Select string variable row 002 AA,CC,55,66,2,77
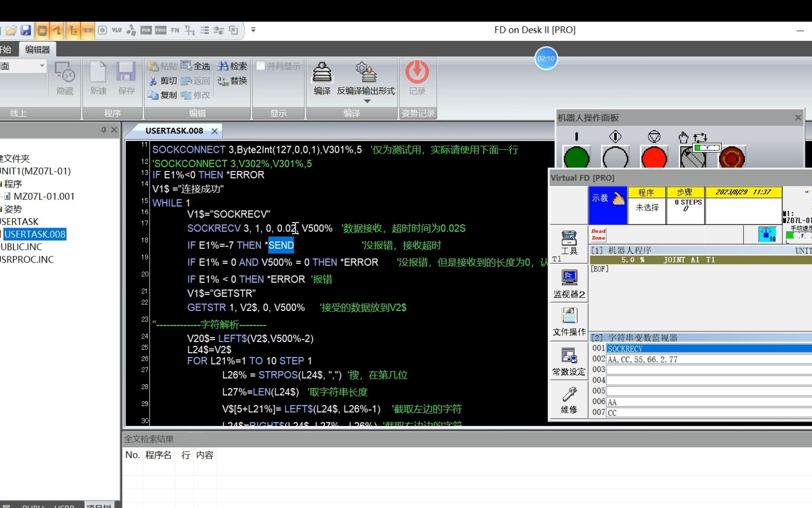The width and height of the screenshot is (812, 508). point(709,359)
